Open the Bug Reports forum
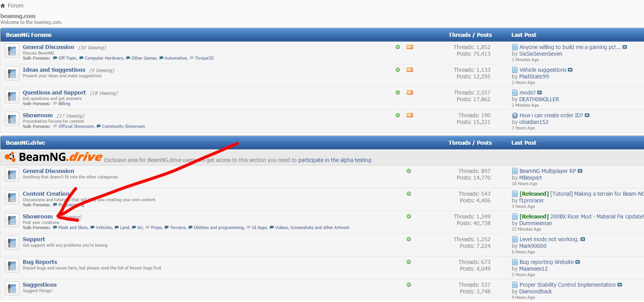644x302 pixels. tap(40, 262)
